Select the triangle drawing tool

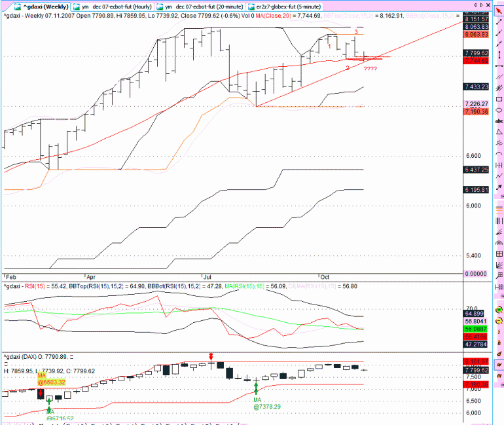(x=499, y=132)
